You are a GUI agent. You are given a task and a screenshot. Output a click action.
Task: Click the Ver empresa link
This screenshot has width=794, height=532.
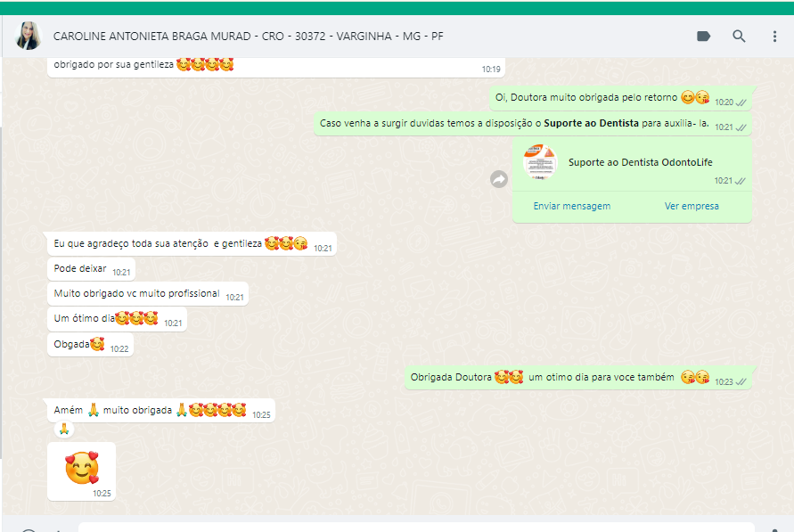coord(692,206)
